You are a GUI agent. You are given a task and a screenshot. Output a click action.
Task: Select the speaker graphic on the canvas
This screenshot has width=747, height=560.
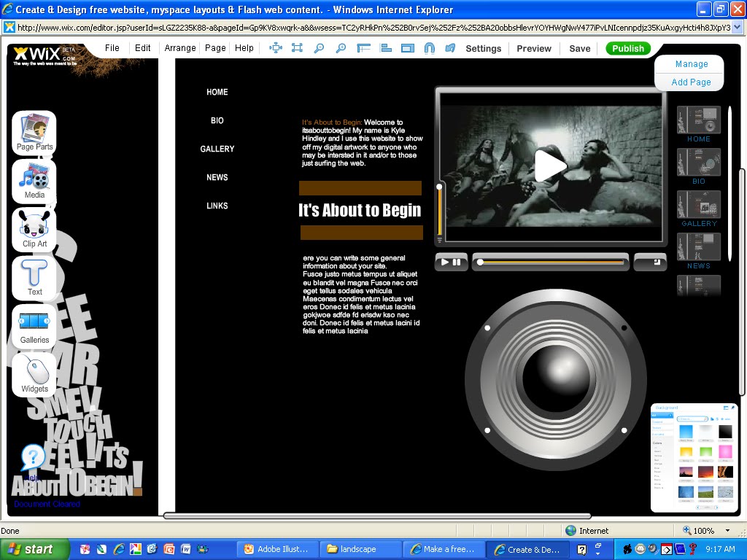pyautogui.click(x=555, y=379)
